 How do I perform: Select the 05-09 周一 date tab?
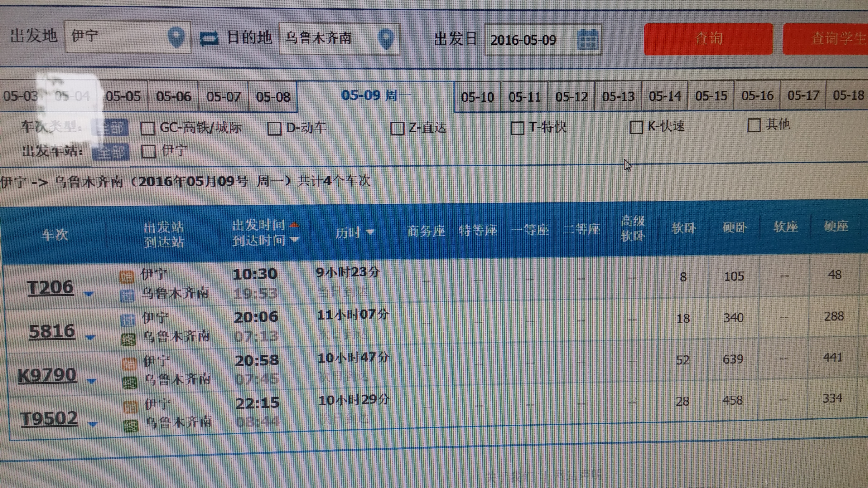[376, 96]
